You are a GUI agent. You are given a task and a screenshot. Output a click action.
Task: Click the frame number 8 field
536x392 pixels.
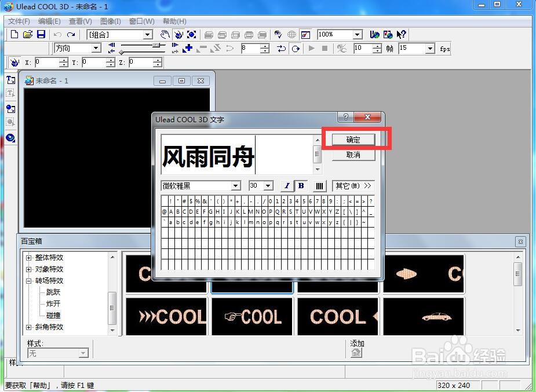pyautogui.click(x=250, y=48)
